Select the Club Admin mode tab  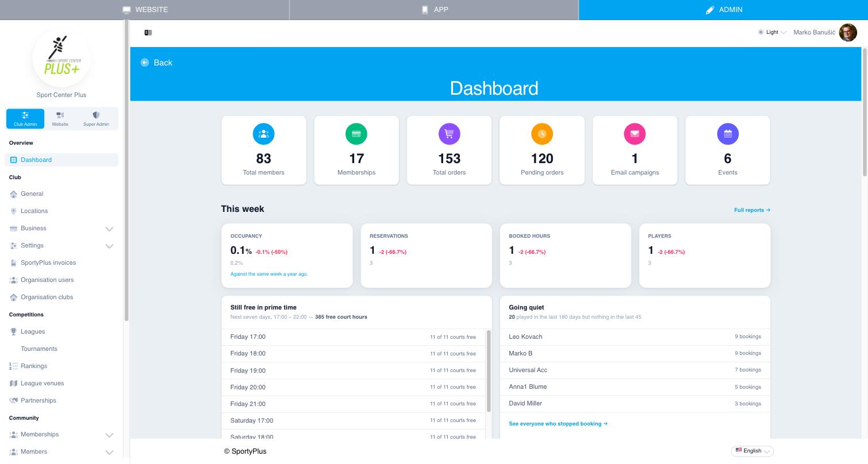(x=25, y=119)
